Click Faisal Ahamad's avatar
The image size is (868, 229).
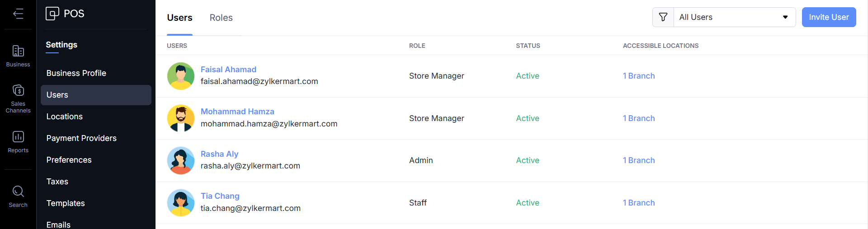(x=181, y=76)
